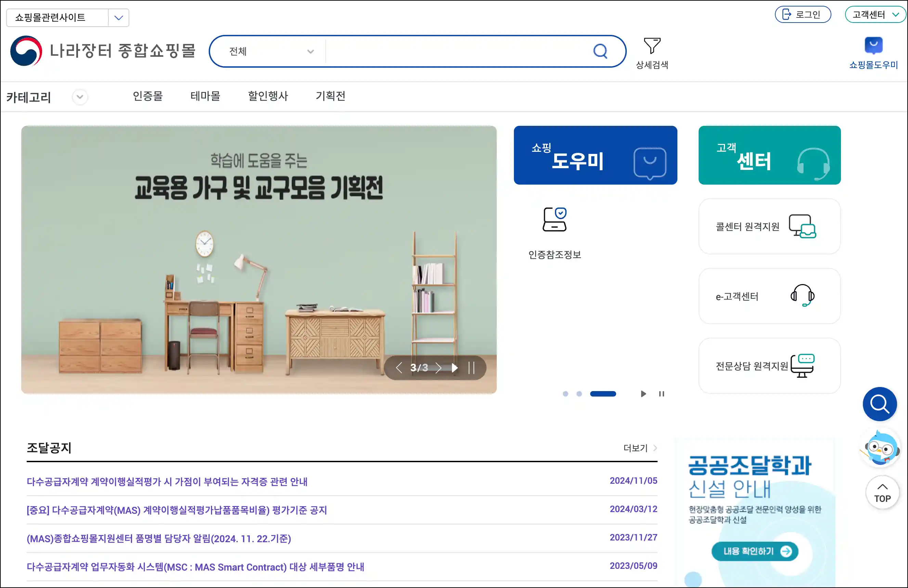908x588 pixels.
Task: Click in the main search text field
Action: [458, 51]
